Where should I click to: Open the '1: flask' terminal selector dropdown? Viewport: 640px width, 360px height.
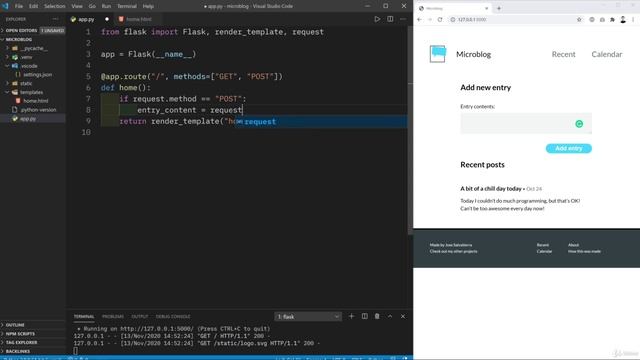308,317
